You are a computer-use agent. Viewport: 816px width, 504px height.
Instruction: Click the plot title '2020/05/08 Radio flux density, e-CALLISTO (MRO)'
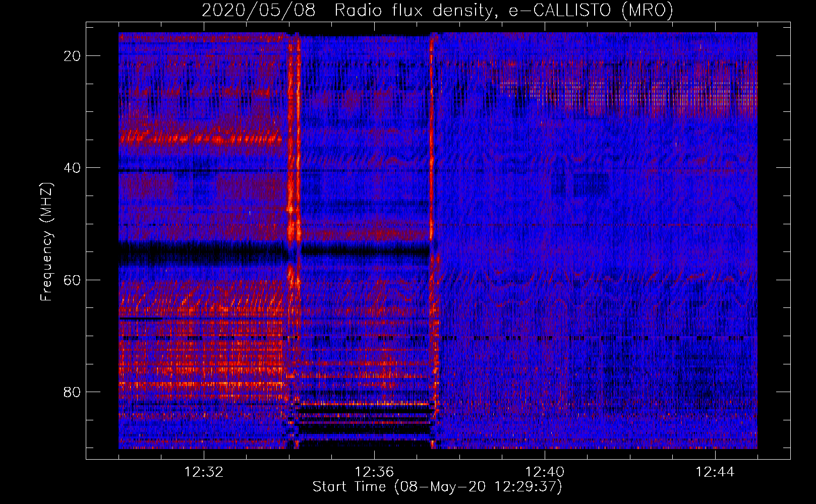(x=437, y=10)
